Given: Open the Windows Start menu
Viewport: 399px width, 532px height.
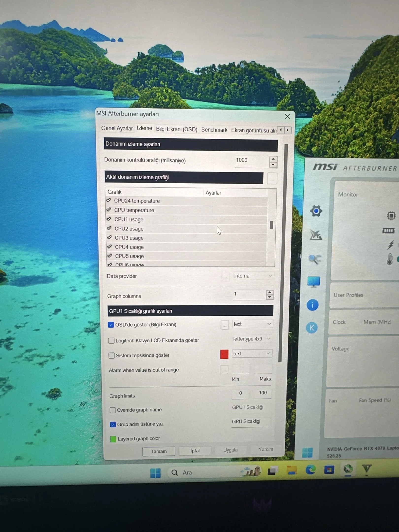Looking at the screenshot, I should click(x=155, y=473).
